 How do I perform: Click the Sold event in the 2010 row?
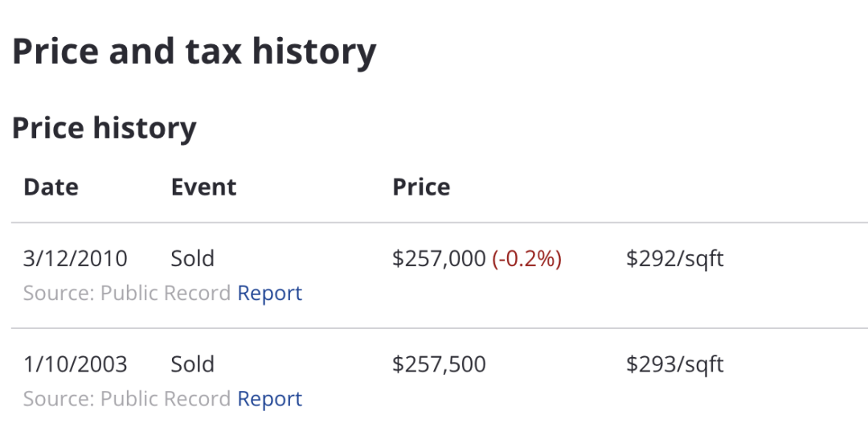tap(192, 259)
